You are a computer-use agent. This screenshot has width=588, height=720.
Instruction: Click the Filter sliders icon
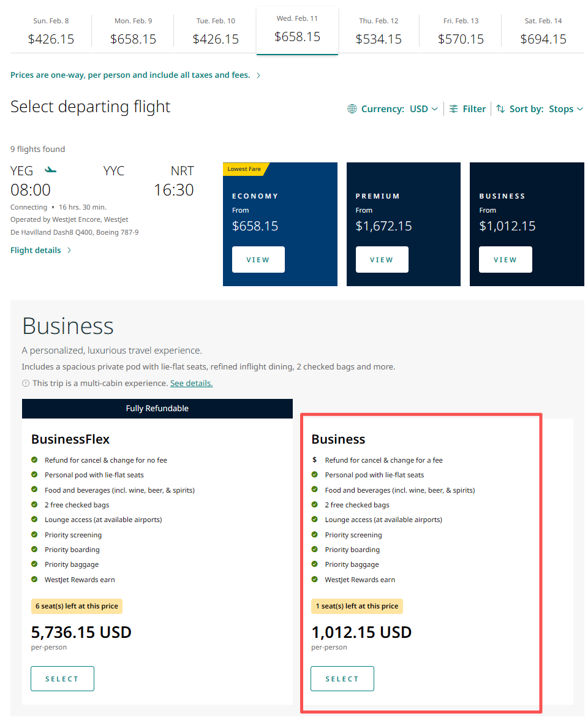pos(454,109)
